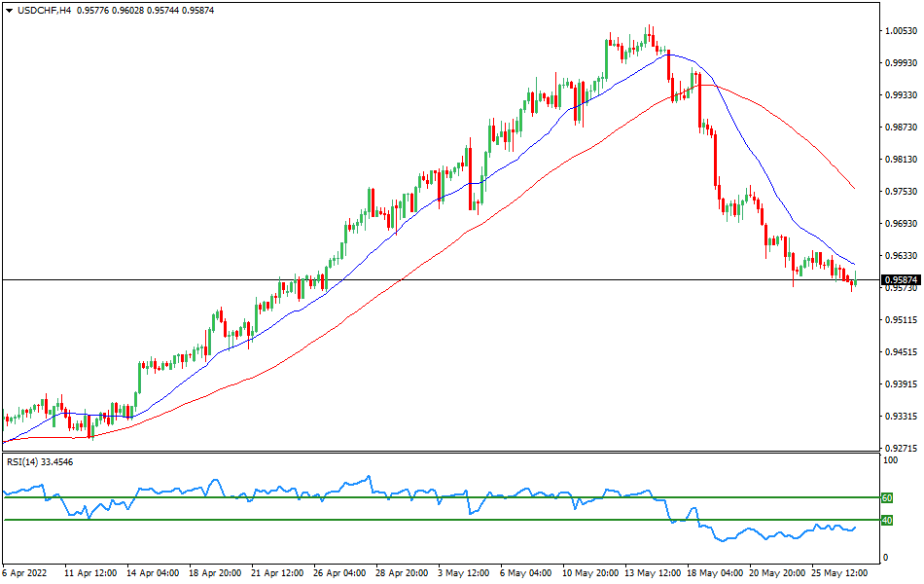924x584 pixels.
Task: Click the green 40 level marker
Action: coord(886,519)
